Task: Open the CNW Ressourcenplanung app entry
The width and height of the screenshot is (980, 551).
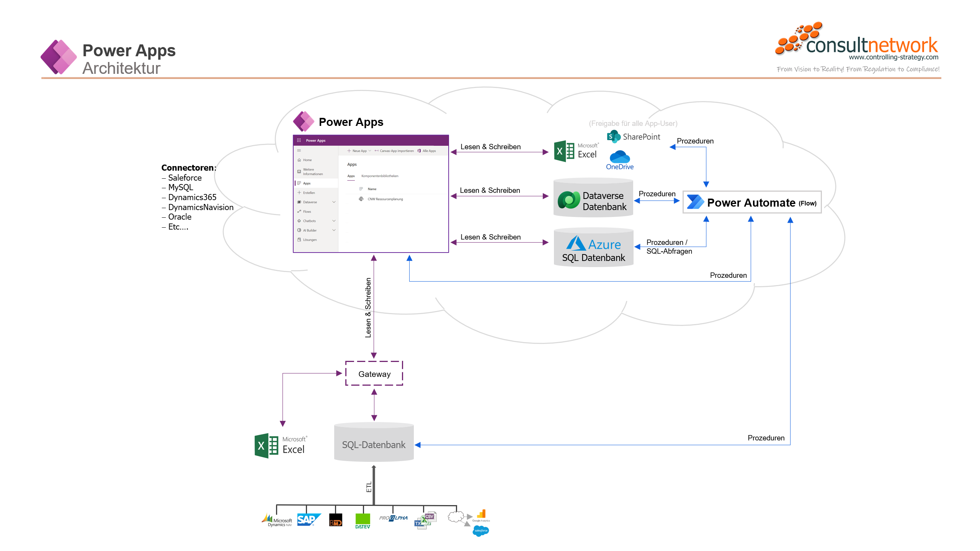Action: [x=385, y=199]
